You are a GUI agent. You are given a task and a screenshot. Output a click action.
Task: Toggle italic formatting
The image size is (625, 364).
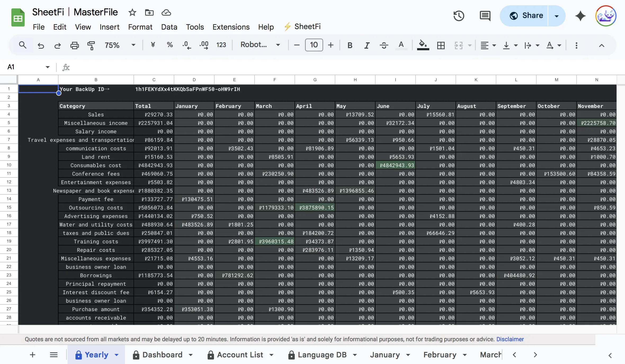click(367, 45)
